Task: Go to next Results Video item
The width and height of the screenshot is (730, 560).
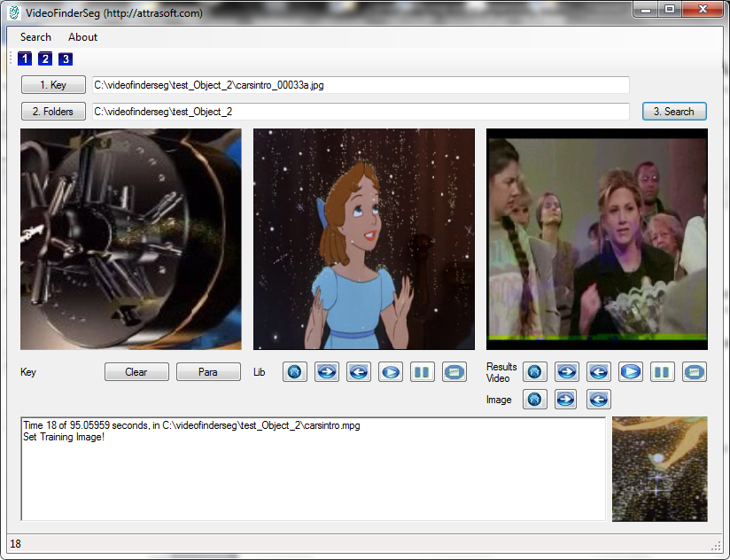Action: [567, 372]
